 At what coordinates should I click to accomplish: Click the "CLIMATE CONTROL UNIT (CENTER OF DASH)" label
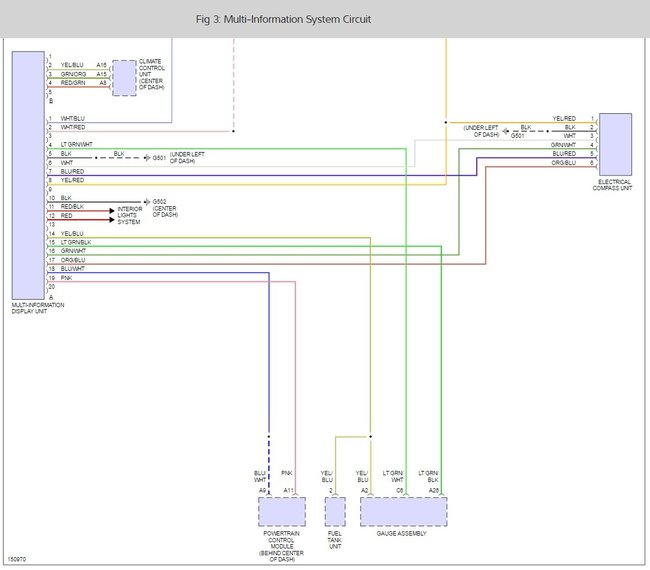point(151,74)
